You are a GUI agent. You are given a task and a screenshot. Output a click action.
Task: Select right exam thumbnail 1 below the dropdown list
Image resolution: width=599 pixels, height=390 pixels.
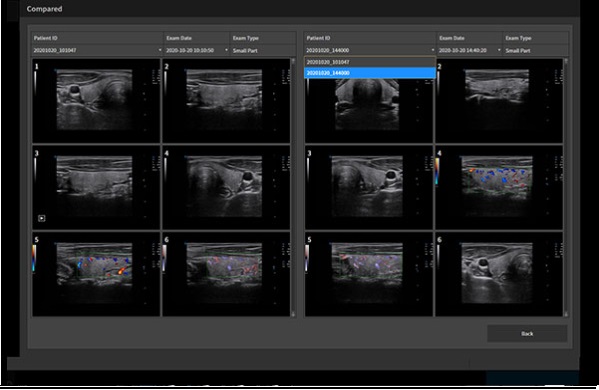369,111
